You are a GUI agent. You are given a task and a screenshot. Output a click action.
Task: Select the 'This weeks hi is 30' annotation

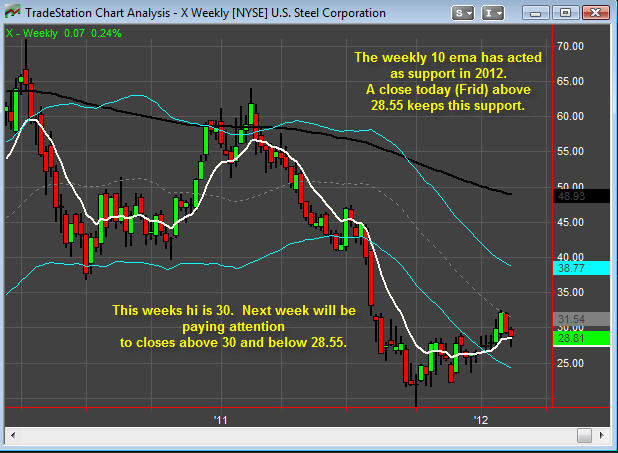pyautogui.click(x=234, y=326)
